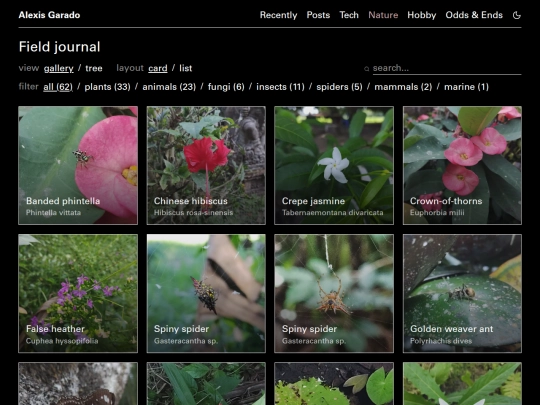The height and width of the screenshot is (405, 540).
Task: Open the Tech section
Action: tap(349, 15)
